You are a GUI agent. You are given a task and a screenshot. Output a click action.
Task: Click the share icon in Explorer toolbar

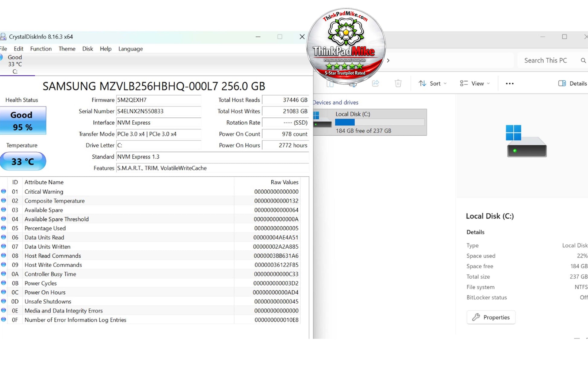376,83
